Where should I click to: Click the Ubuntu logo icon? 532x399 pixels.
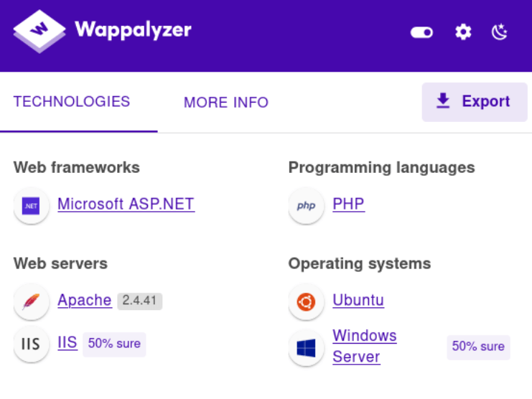click(x=306, y=301)
